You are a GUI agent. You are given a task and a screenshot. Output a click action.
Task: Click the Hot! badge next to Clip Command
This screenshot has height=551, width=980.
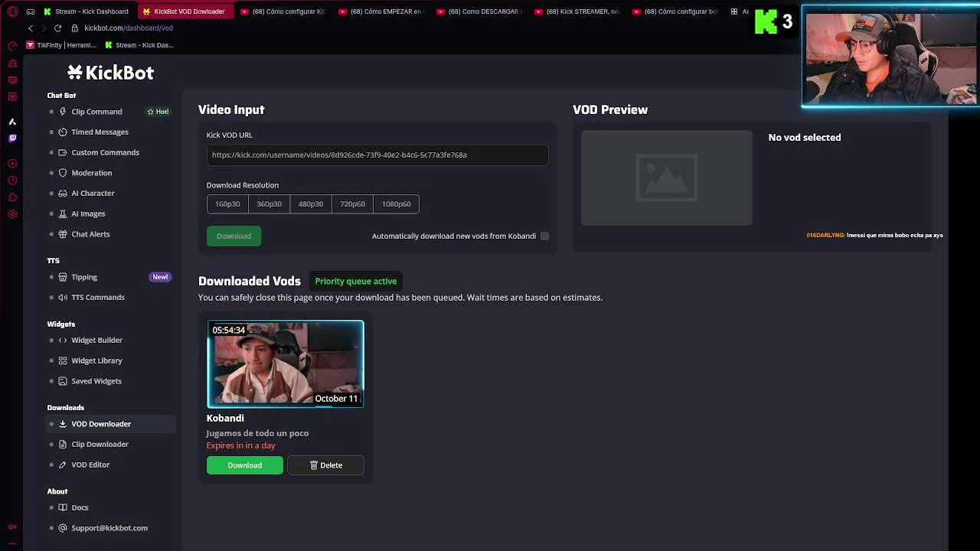point(158,112)
